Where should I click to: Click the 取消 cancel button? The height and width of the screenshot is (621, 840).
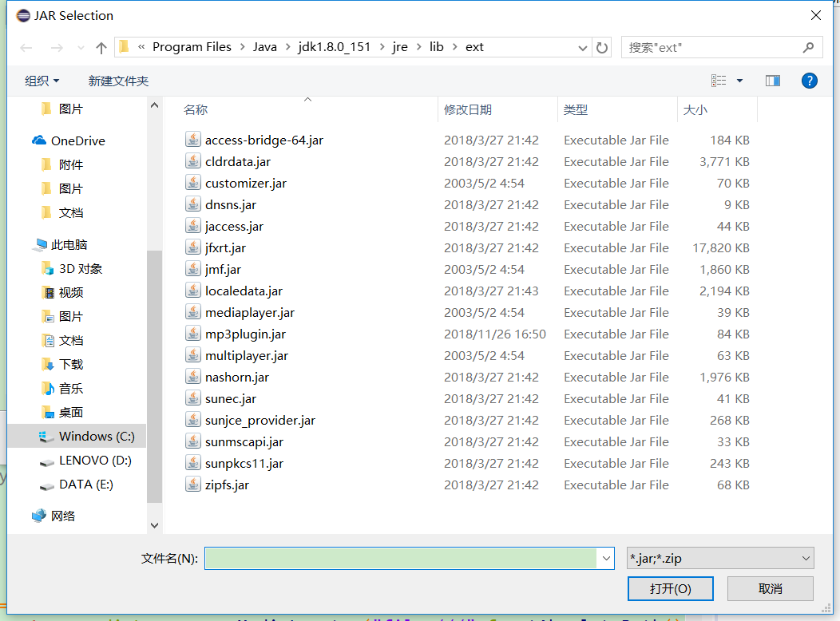[770, 588]
